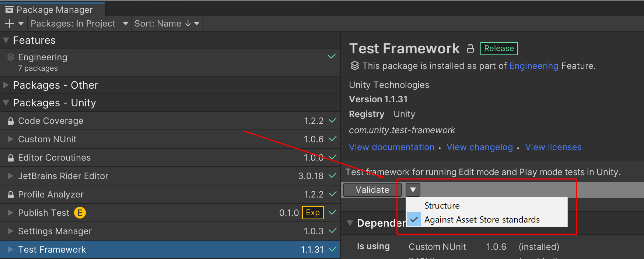Click the lock icon beside Editor Coroutines

point(11,158)
